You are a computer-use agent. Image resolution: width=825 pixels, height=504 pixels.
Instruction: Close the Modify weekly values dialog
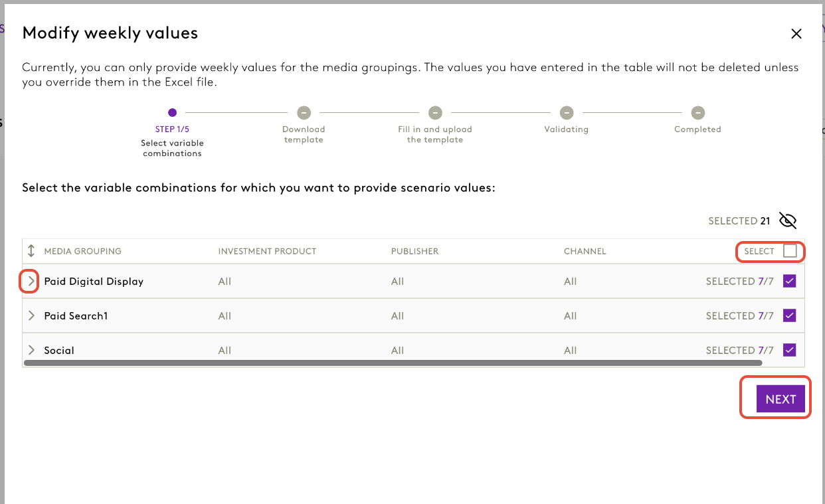796,34
